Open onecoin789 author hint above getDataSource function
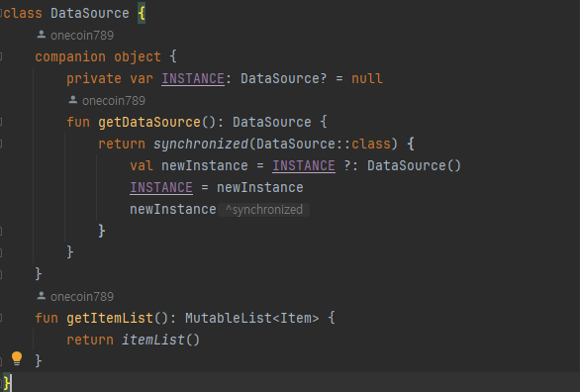This screenshot has height=392, width=580. [x=107, y=101]
